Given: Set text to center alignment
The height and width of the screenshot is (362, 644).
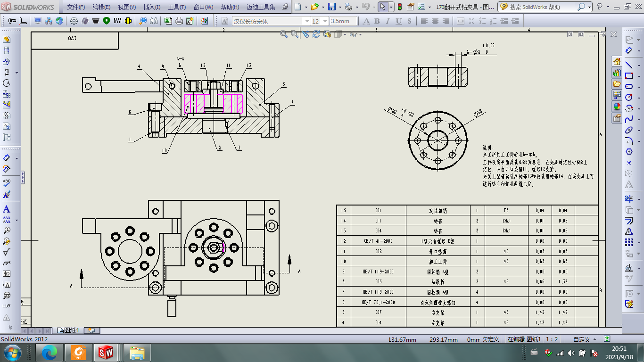Looking at the screenshot, I should pos(435,21).
